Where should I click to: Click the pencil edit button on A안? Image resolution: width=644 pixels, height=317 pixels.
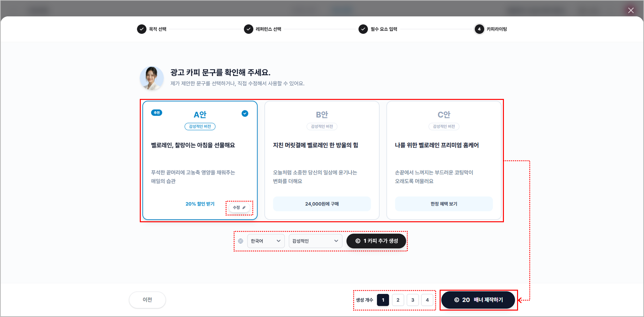pyautogui.click(x=239, y=207)
